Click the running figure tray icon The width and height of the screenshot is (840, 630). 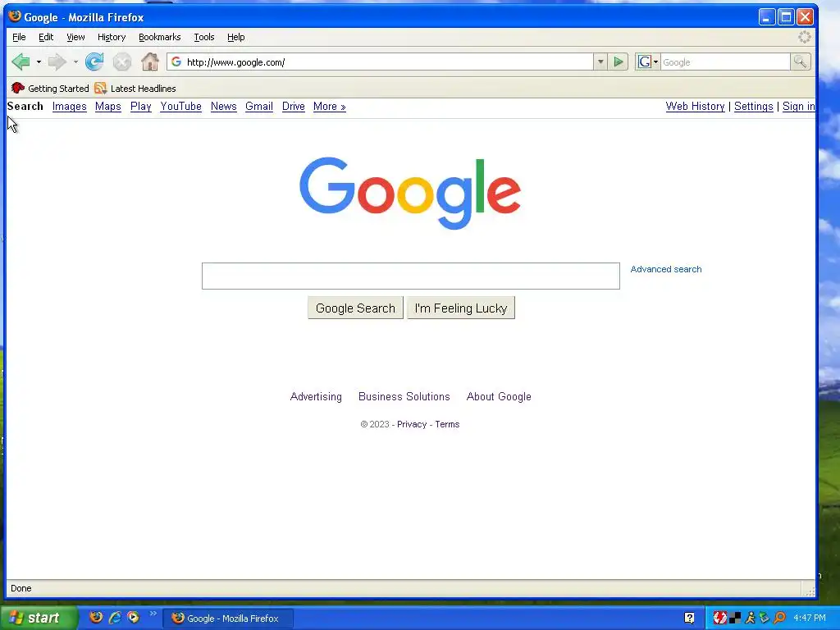pos(750,618)
